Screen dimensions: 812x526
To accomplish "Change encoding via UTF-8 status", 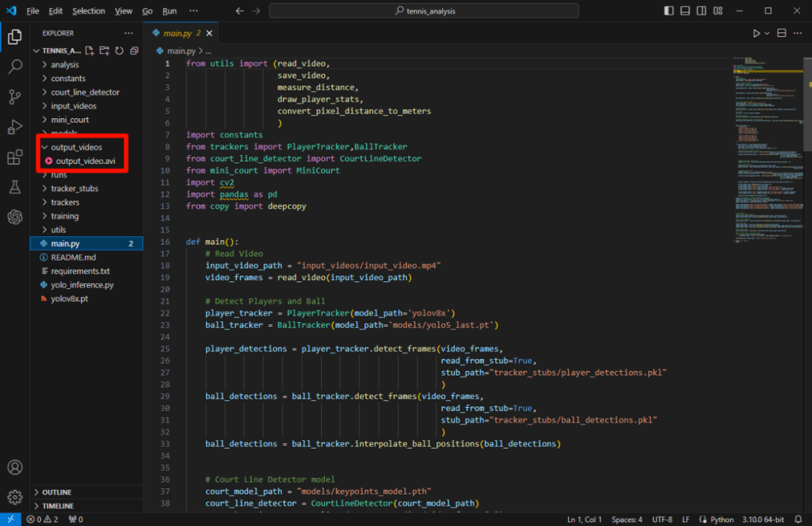I will click(x=662, y=519).
